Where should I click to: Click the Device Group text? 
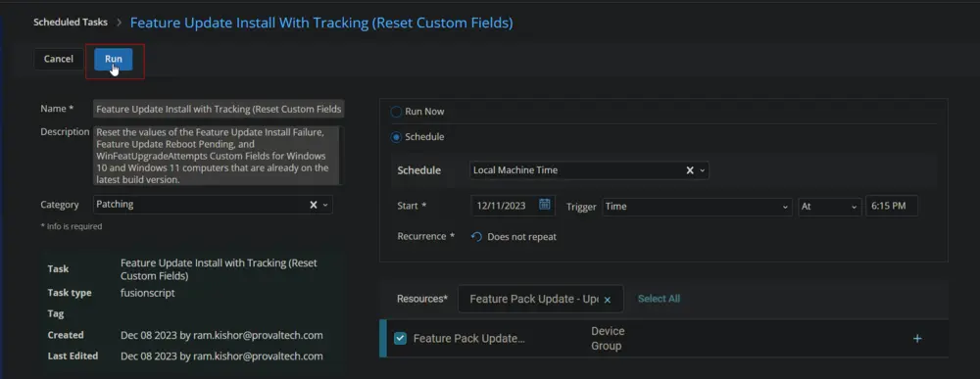(608, 339)
